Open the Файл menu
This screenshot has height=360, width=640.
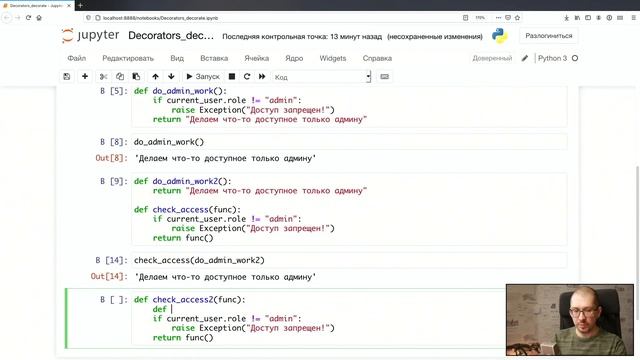(x=77, y=58)
